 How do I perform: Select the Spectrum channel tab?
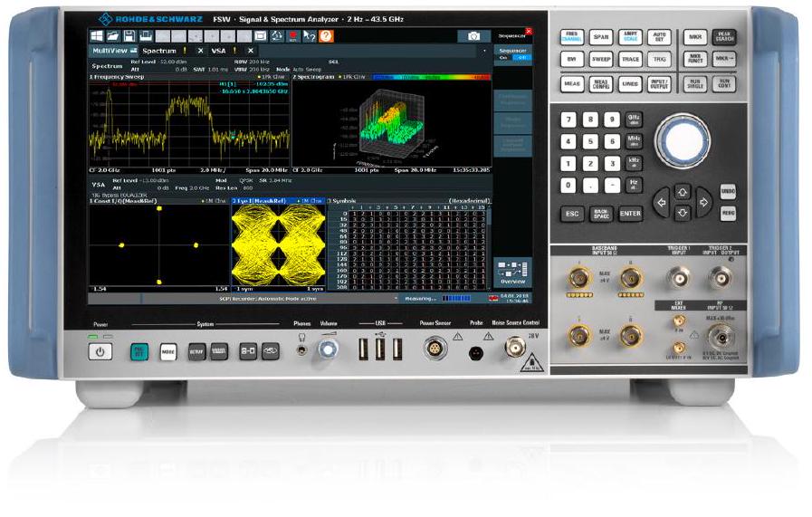tap(159, 51)
